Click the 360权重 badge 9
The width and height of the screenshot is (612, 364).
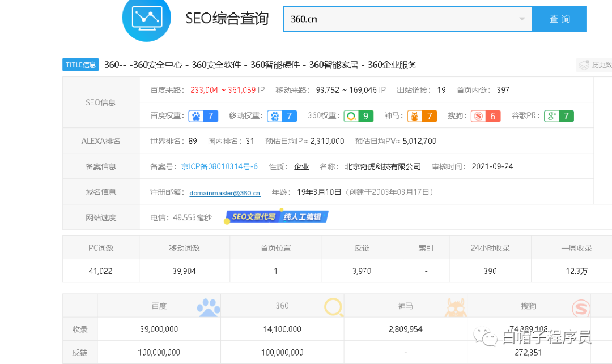coord(358,115)
